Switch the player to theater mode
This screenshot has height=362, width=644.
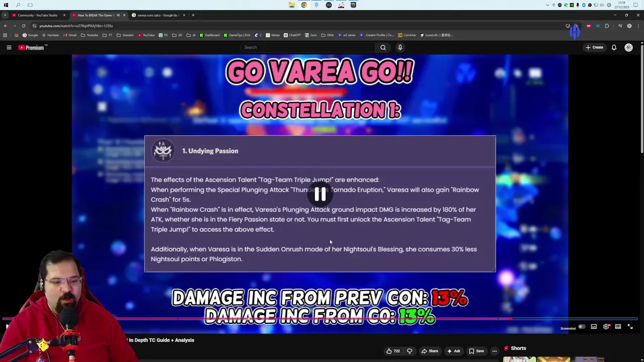[x=618, y=327]
